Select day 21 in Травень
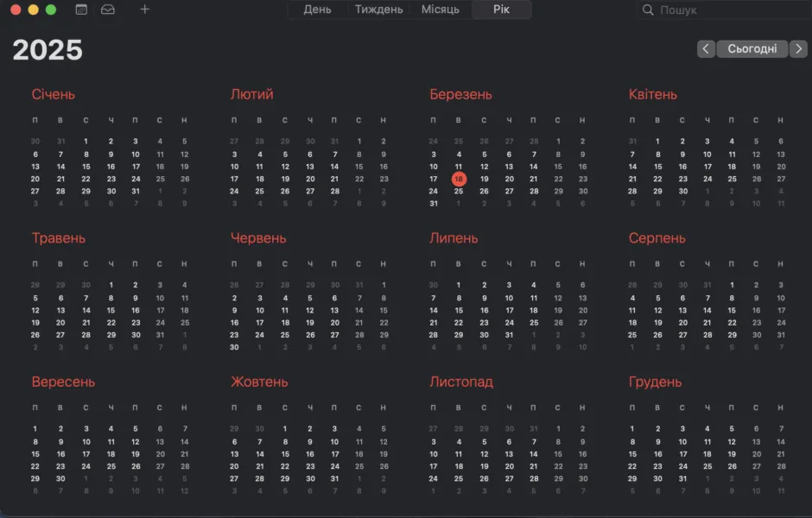The width and height of the screenshot is (812, 518). point(86,323)
